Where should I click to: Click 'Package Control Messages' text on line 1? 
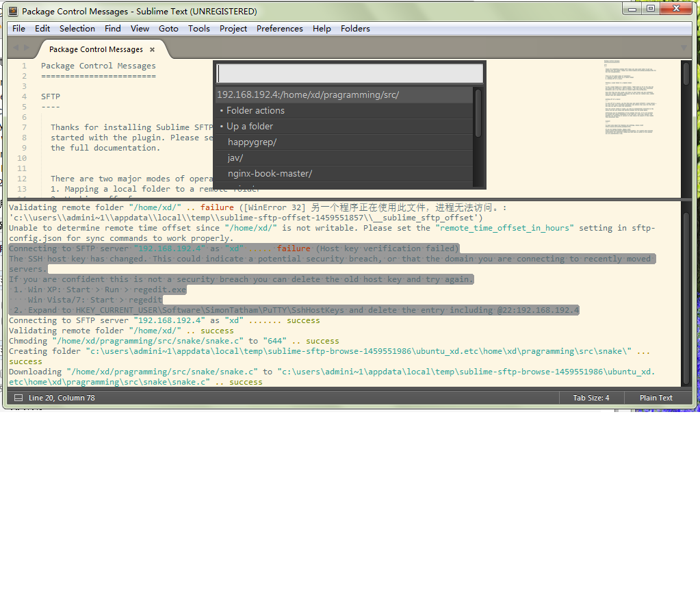click(x=99, y=66)
